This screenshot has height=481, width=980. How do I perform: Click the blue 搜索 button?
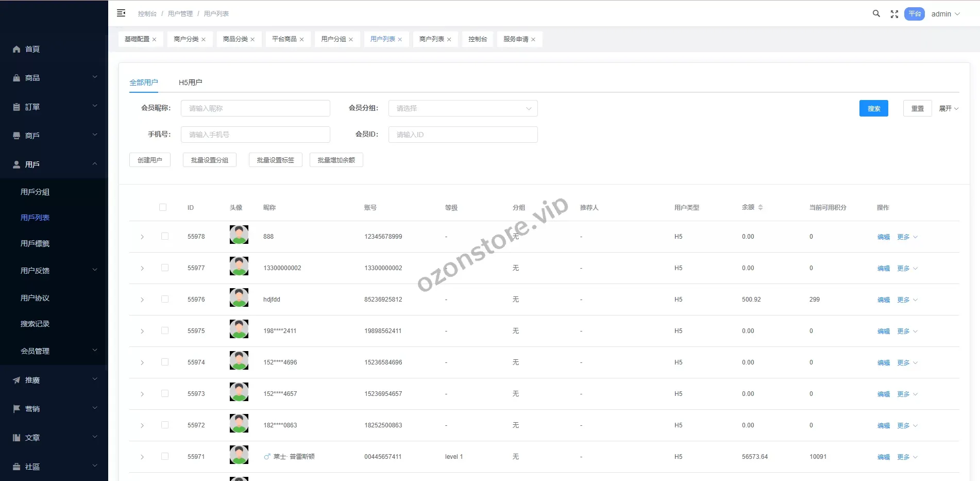pyautogui.click(x=873, y=108)
